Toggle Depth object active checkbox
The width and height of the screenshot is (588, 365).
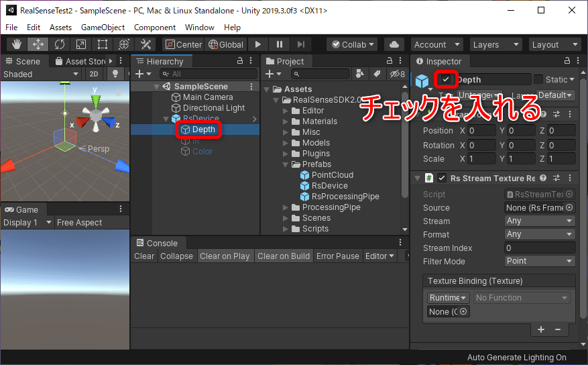(x=445, y=80)
